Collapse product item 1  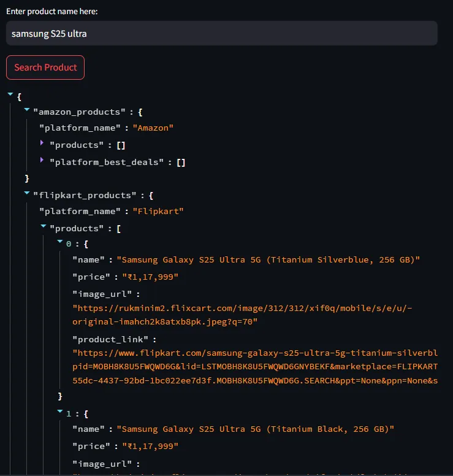(60, 412)
